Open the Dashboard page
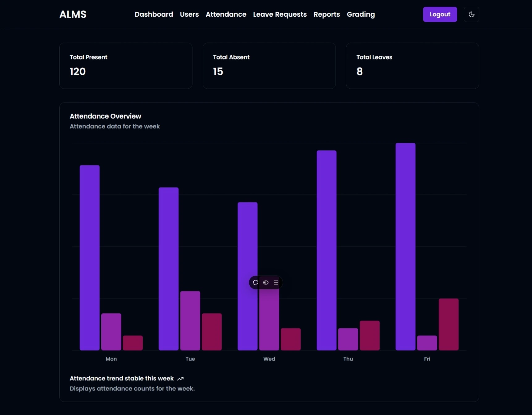Viewport: 532px width, 415px height. pyautogui.click(x=154, y=15)
